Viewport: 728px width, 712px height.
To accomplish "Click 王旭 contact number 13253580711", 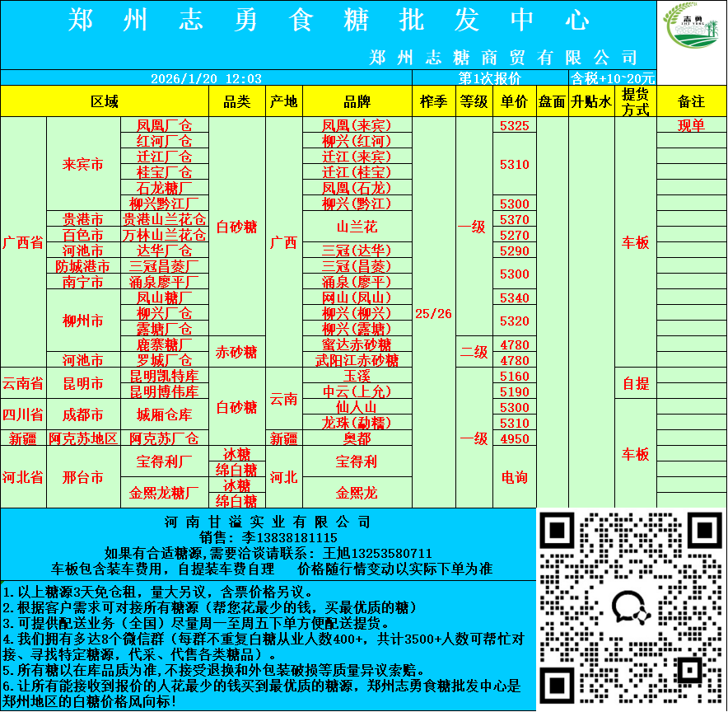I will pyautogui.click(x=387, y=553).
